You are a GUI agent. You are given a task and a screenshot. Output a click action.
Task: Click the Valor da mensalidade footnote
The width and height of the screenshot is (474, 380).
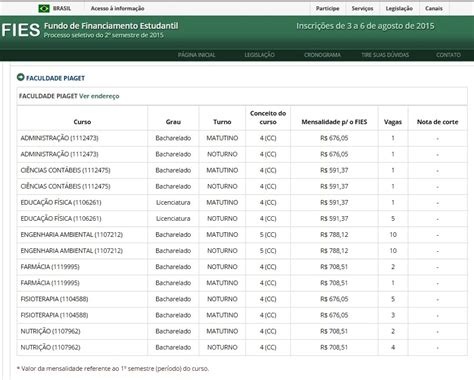coord(113,369)
